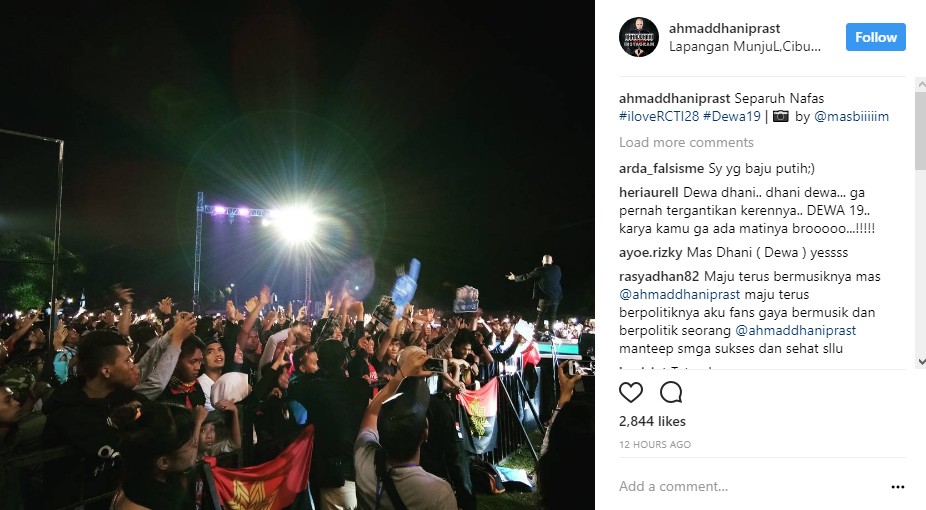Viewport: 926px width, 510px height.
Task: View the heriaurell commenter profile
Action: click(x=648, y=192)
